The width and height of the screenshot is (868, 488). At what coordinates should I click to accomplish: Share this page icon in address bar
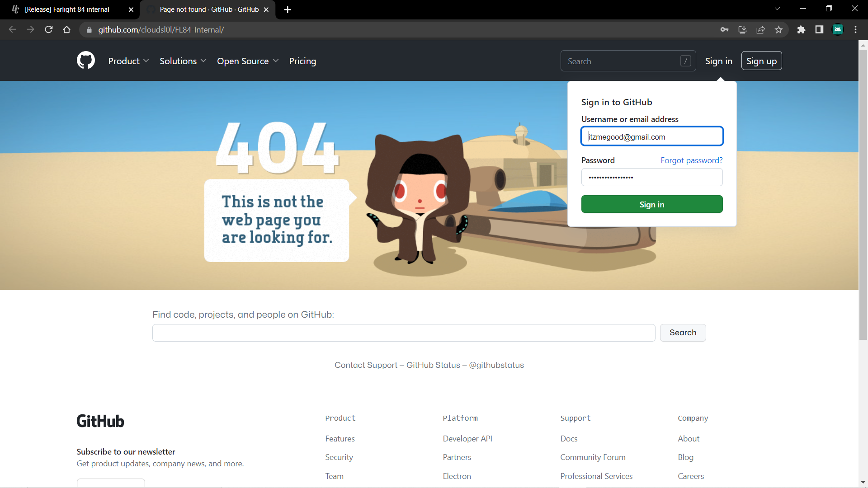tap(760, 30)
